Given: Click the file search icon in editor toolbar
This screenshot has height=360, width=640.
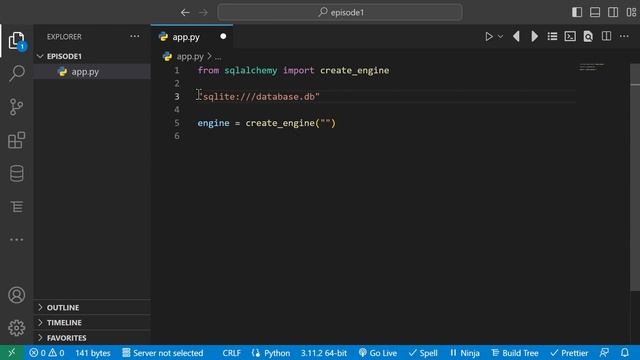Looking at the screenshot, I should pos(588,37).
